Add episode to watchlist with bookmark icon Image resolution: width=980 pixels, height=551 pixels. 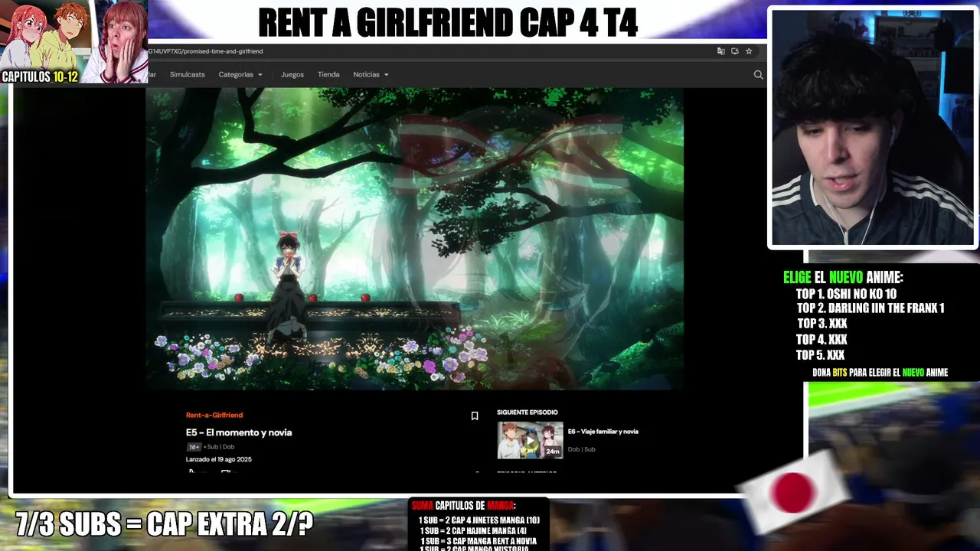pyautogui.click(x=475, y=416)
